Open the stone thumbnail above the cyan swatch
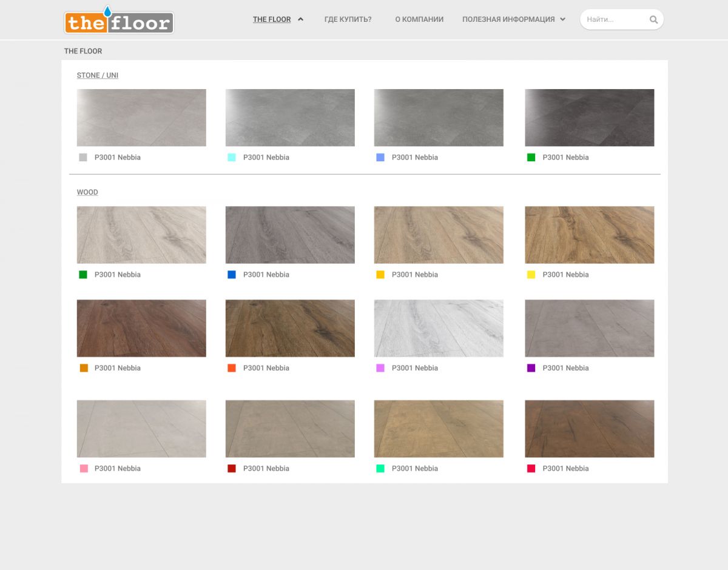The image size is (728, 570). (290, 118)
